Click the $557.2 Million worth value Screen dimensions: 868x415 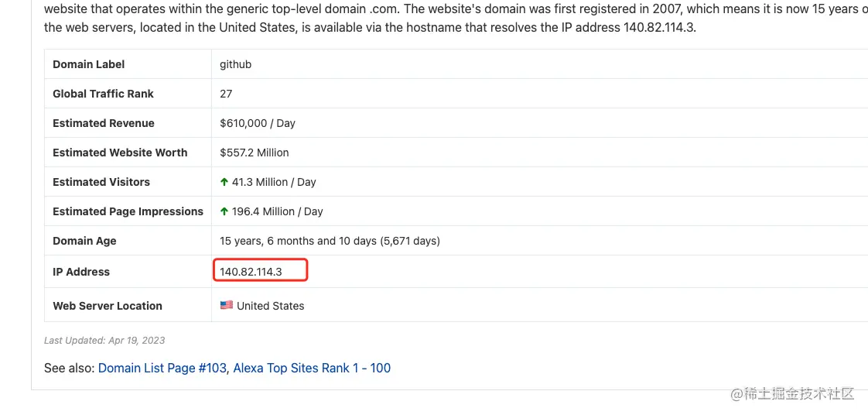[x=255, y=153]
